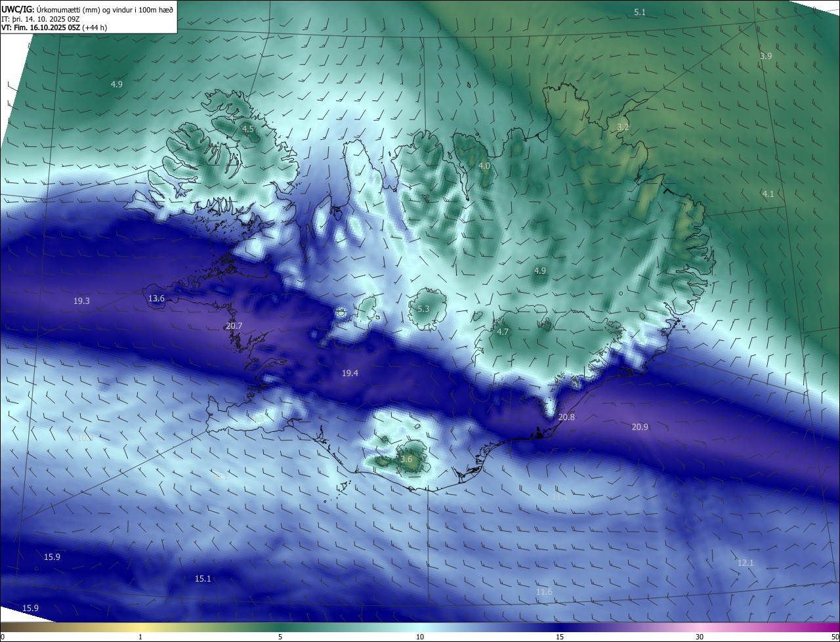Click the 15.1 value label

pos(203,579)
